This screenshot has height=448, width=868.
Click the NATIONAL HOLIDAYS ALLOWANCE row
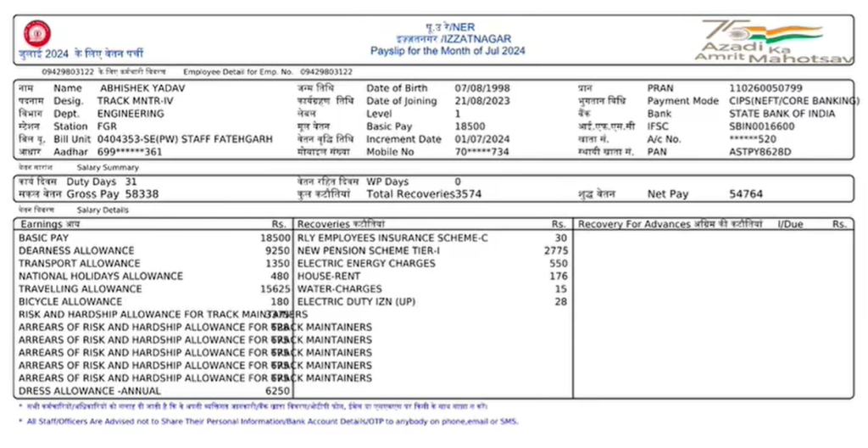(x=154, y=276)
